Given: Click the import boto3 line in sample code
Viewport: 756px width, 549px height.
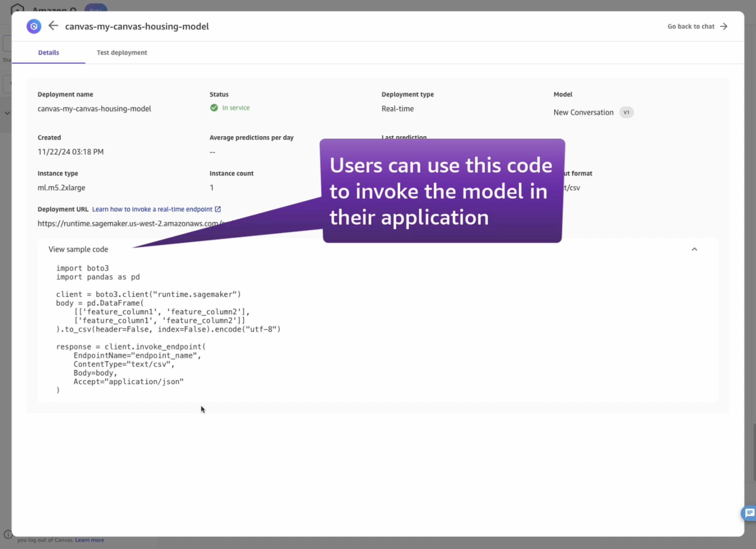Looking at the screenshot, I should pos(82,268).
